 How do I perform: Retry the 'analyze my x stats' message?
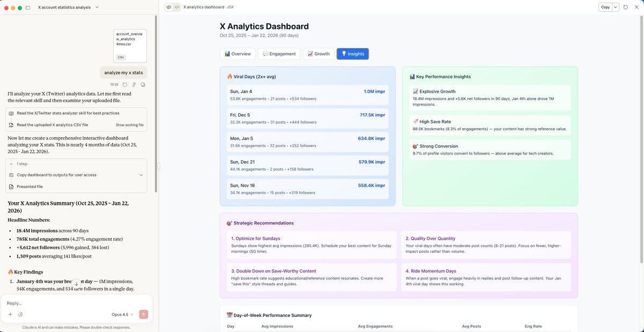click(x=125, y=85)
